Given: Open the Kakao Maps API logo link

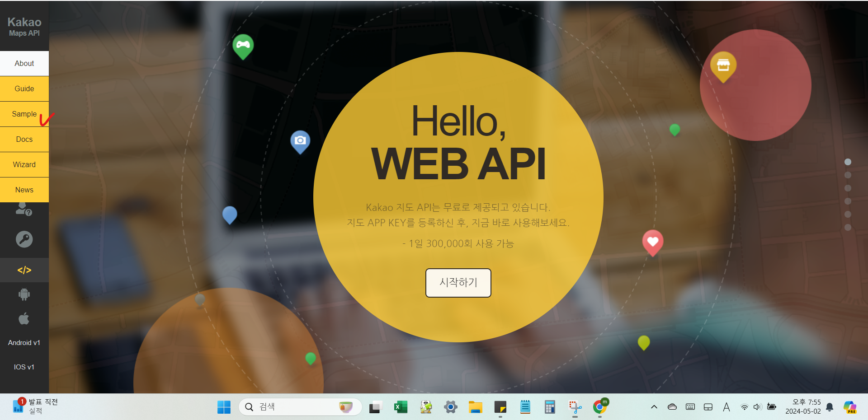Looking at the screenshot, I should tap(24, 27).
